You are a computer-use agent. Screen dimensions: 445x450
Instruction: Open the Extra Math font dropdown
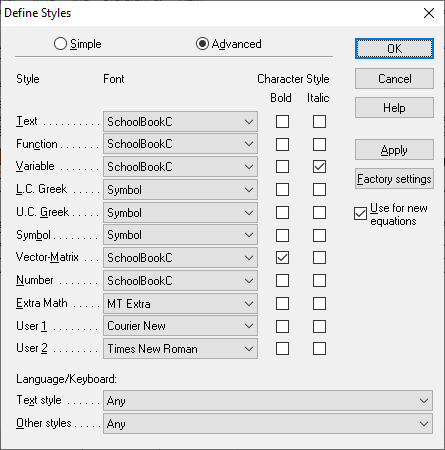click(180, 304)
